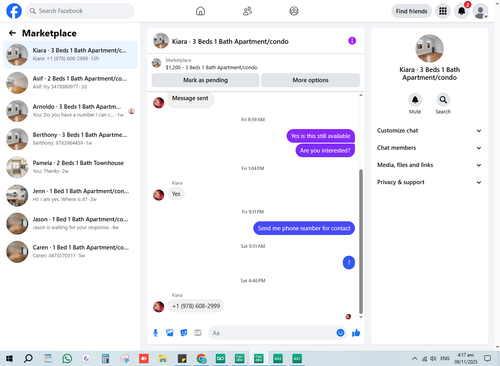Click the 'Are you interested?' message
The image size is (500, 366).
click(x=325, y=150)
